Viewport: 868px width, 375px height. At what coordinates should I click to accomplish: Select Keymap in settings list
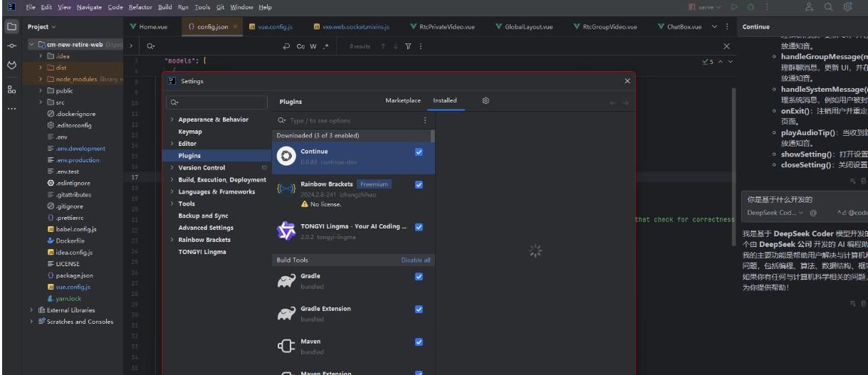click(190, 132)
